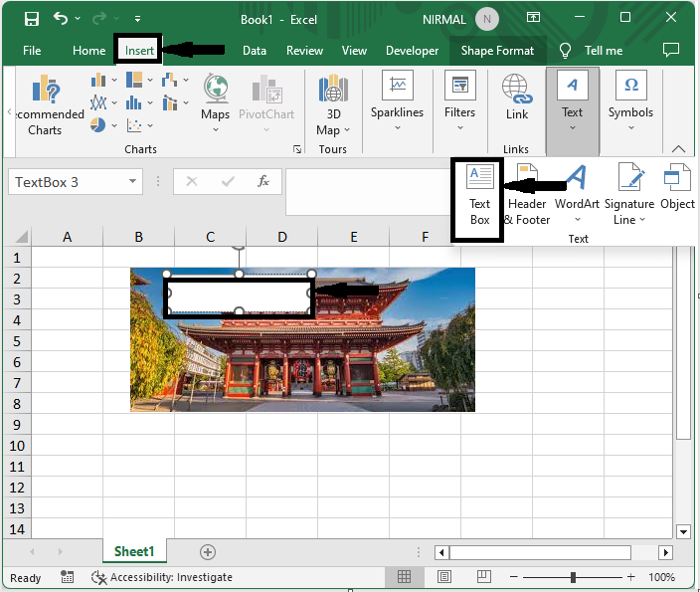Open the Shape Format tab

coord(497,51)
